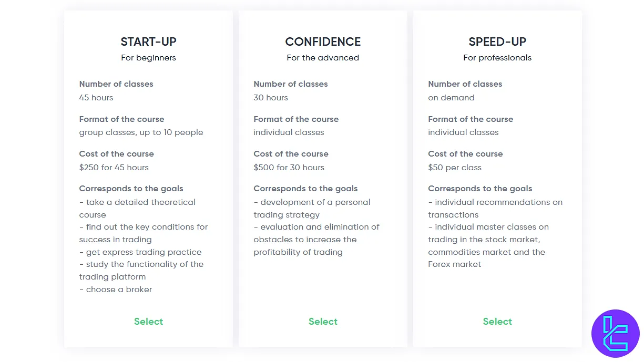Click the "on demand" class count

451,98
